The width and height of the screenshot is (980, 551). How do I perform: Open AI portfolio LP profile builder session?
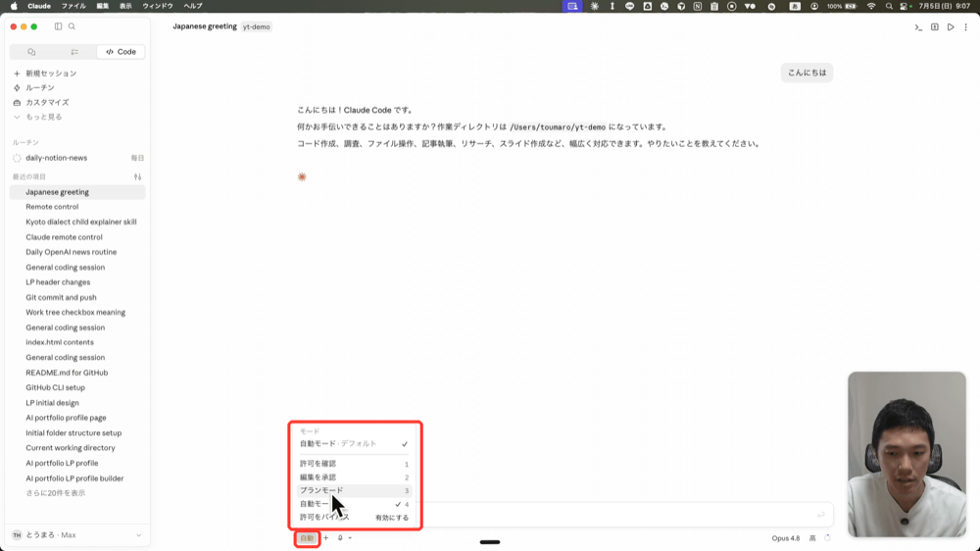point(77,478)
